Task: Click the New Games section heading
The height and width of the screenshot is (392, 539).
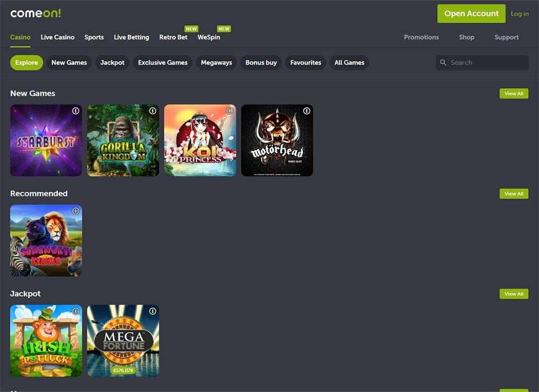Action: point(33,93)
